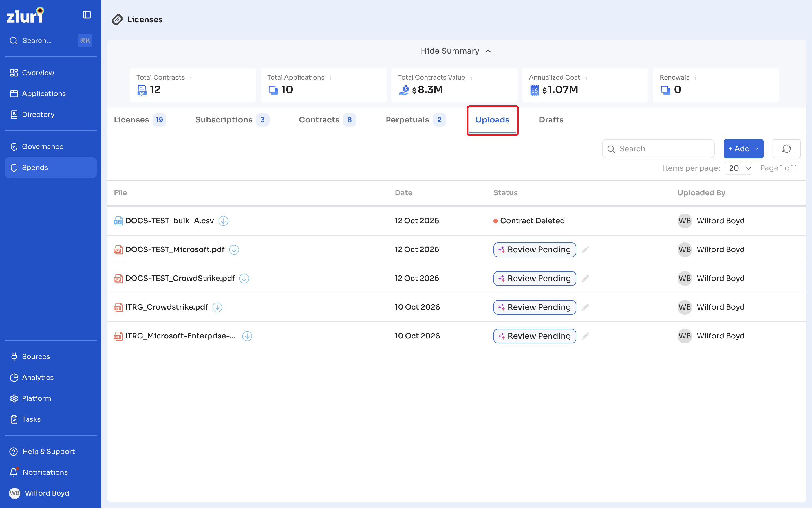Edit pencil icon for DOCS-TEST_Microsoft.pdf row
The image size is (812, 508).
click(x=585, y=250)
